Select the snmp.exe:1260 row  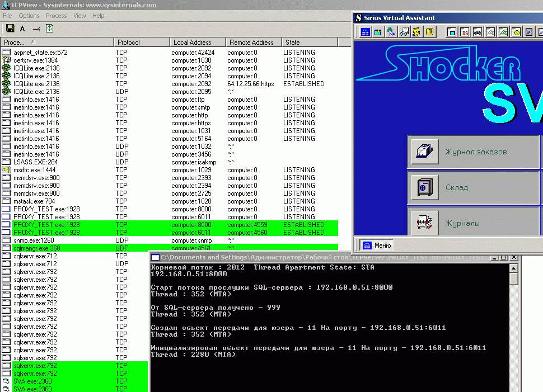point(170,240)
